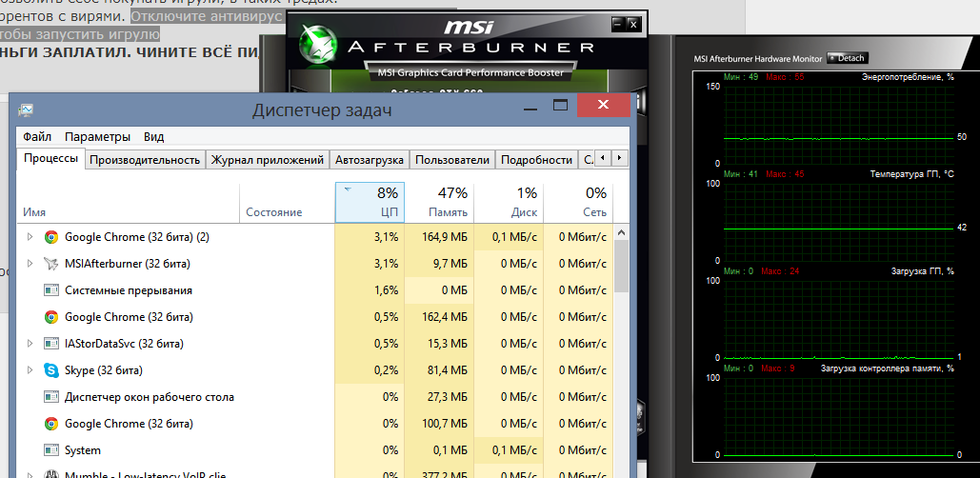
Task: Select the MSIAfterburner (32 бита) row name
Action: [x=128, y=264]
